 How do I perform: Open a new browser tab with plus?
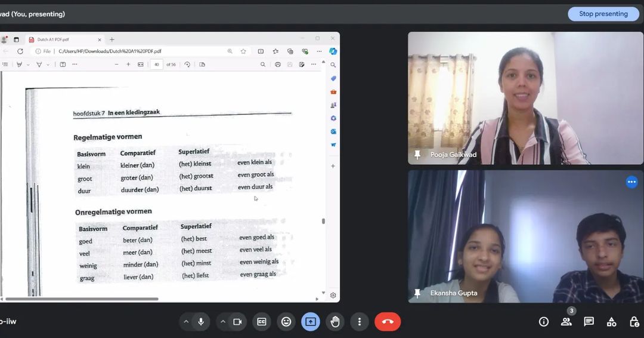click(x=112, y=39)
